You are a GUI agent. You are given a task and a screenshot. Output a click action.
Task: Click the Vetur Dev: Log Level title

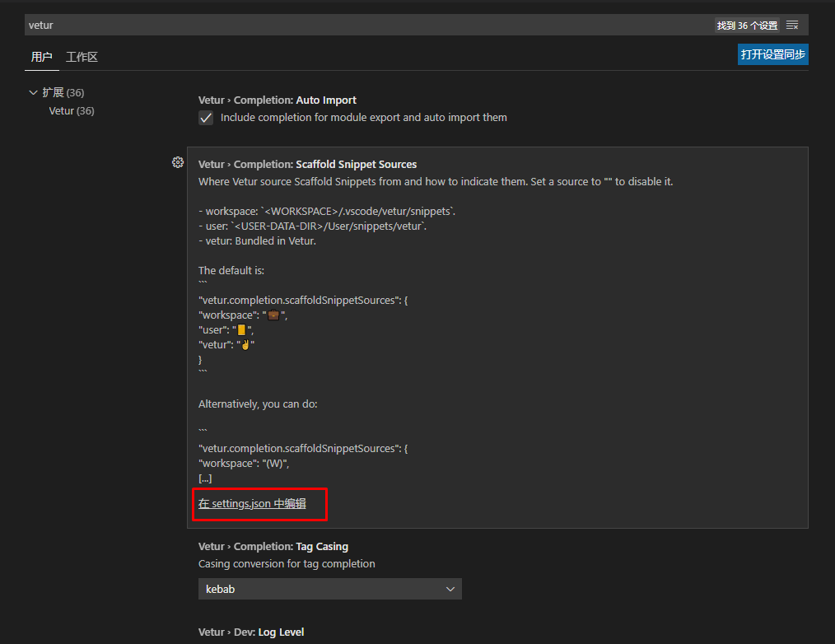tap(251, 632)
